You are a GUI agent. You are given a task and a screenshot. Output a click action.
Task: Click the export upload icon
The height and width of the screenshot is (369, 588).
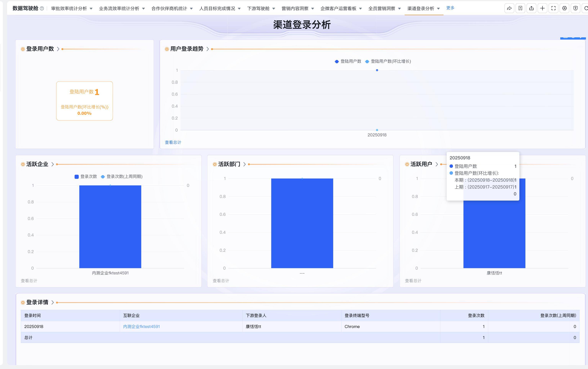(532, 8)
